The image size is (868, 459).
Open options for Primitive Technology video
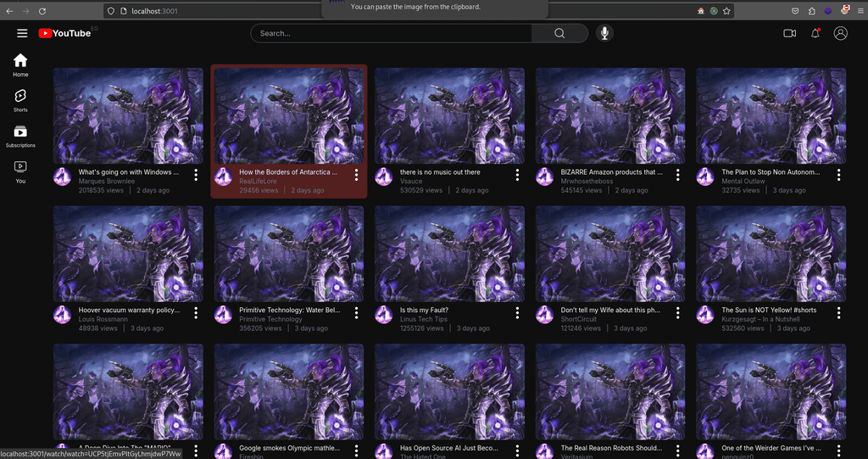[357, 313]
